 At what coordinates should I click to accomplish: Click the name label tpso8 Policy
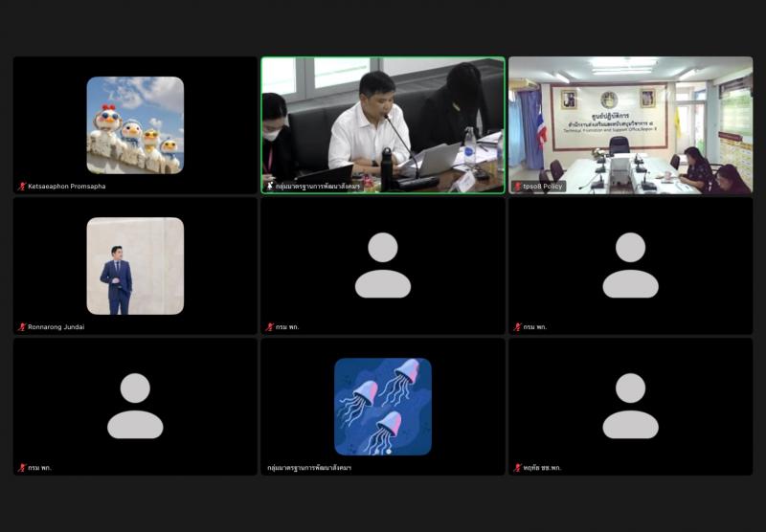(x=542, y=186)
